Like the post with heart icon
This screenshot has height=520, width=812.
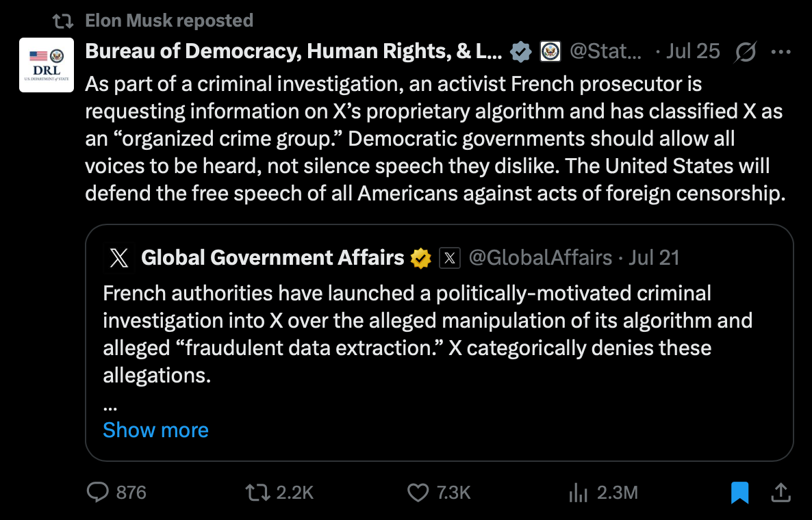pos(418,492)
